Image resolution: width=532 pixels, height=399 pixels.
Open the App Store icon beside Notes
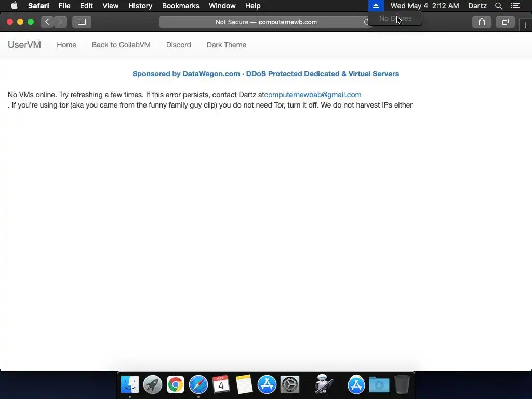coord(267,384)
